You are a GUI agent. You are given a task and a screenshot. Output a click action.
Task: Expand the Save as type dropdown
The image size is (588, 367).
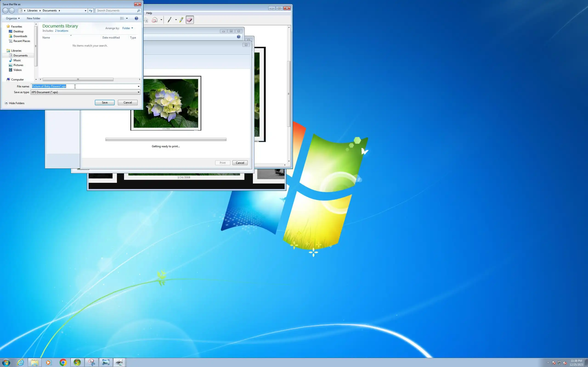(139, 92)
